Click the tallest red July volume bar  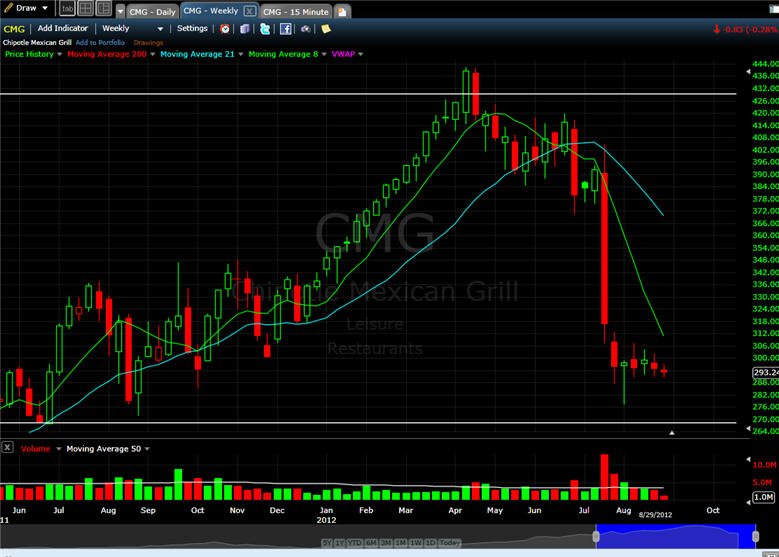point(604,477)
